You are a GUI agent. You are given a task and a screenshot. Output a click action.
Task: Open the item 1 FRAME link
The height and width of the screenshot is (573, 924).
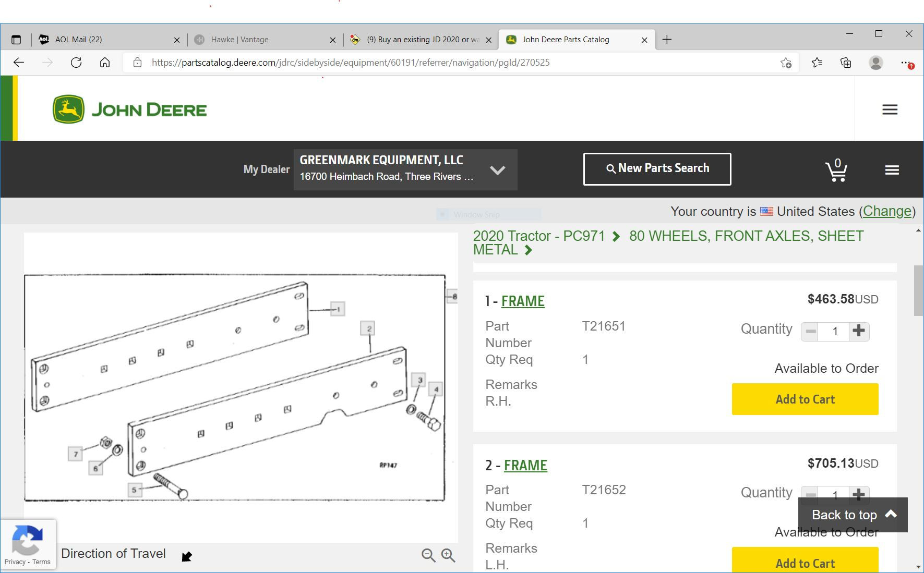(x=523, y=301)
